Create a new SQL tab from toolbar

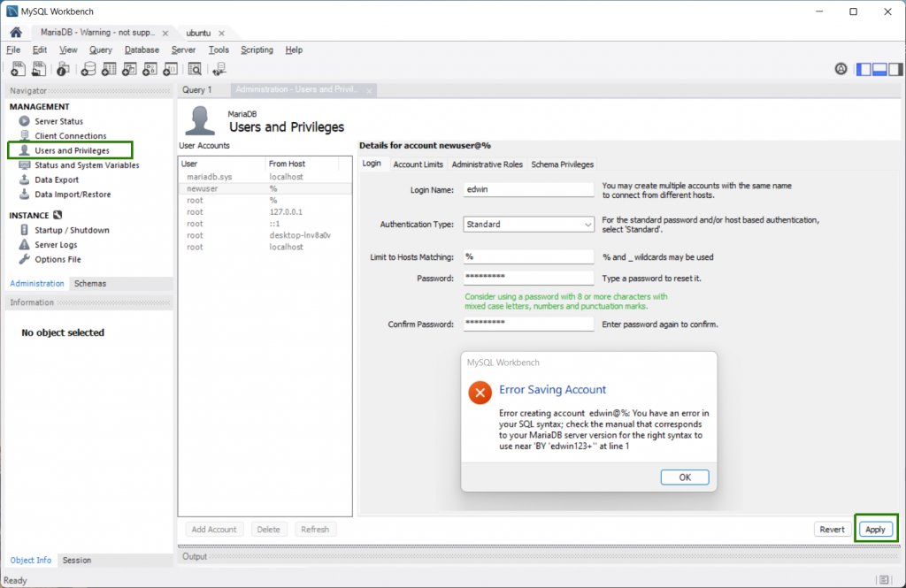pyautogui.click(x=18, y=69)
